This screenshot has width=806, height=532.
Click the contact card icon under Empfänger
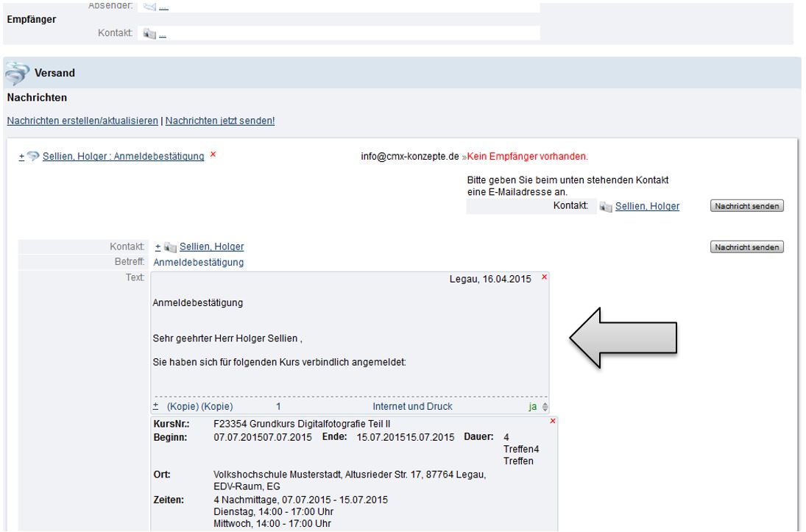[149, 34]
